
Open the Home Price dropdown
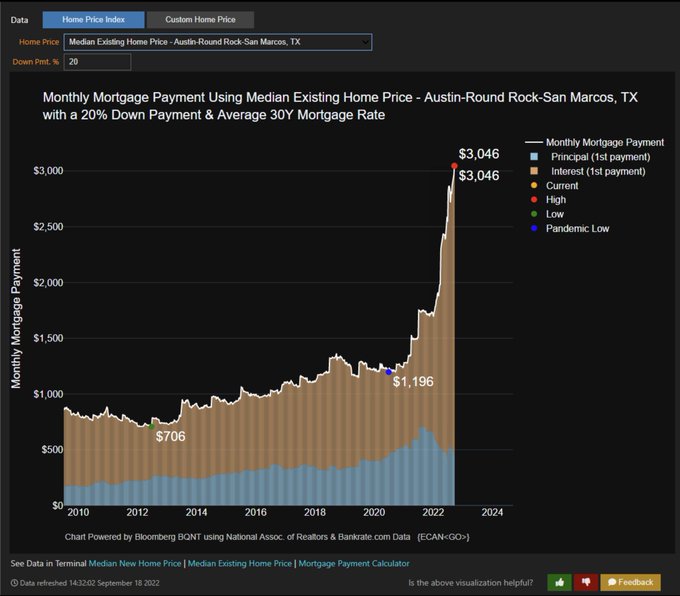218,42
